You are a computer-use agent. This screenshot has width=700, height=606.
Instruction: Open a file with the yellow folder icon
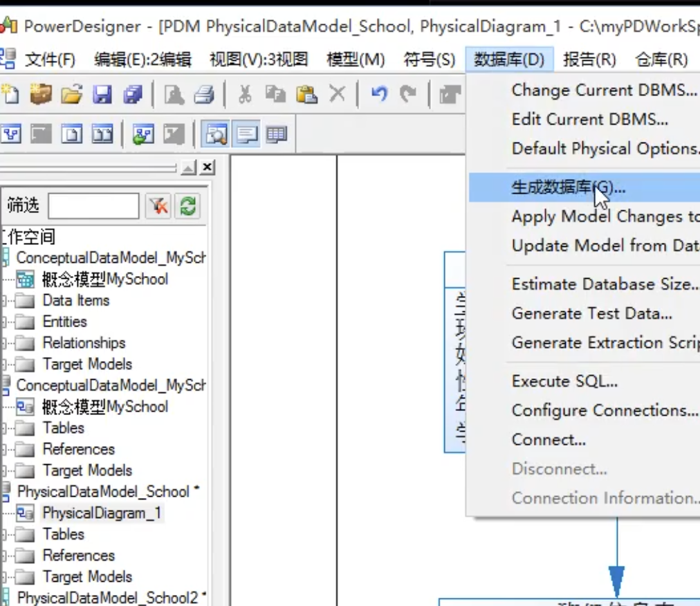click(x=71, y=94)
